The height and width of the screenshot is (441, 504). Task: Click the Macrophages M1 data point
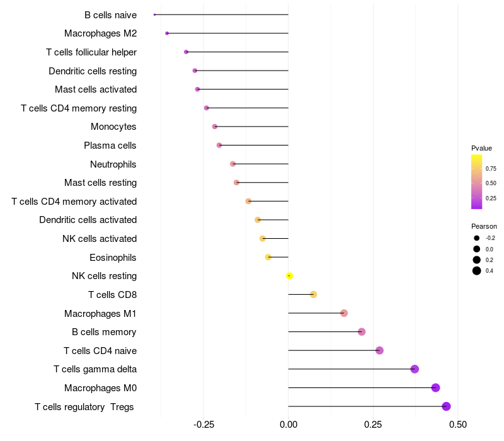pos(344,313)
